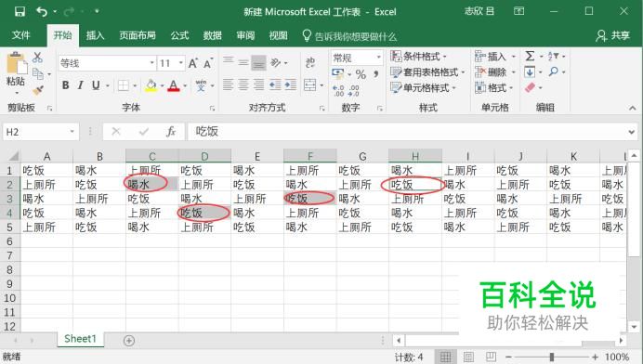Viewport: 643px width, 364px height.
Task: Set bottom vertical alignment
Action: click(x=258, y=63)
